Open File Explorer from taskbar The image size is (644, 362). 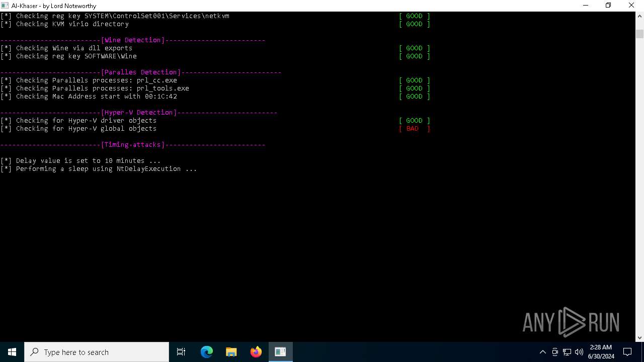[231, 352]
